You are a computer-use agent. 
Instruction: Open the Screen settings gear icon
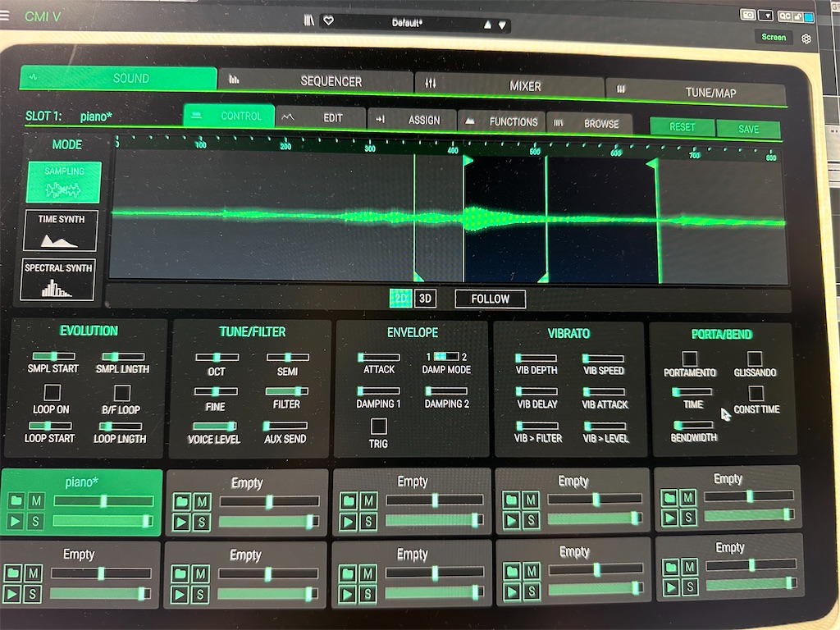click(807, 38)
